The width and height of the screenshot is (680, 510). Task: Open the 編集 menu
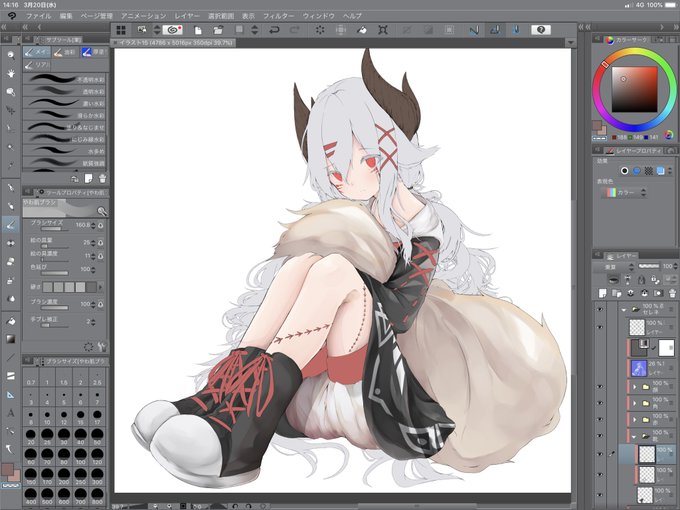pos(66,16)
